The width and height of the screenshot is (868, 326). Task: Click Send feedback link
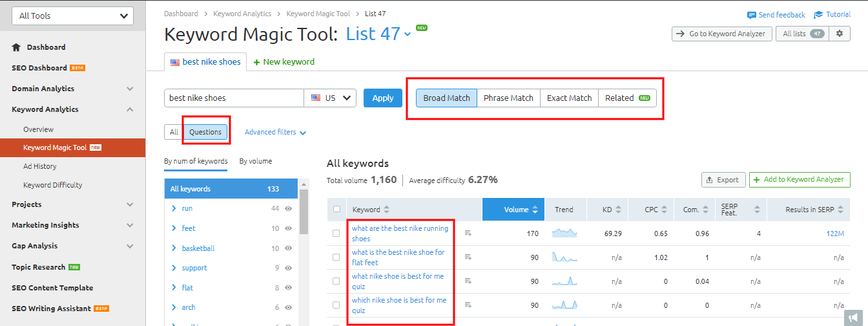(776, 15)
